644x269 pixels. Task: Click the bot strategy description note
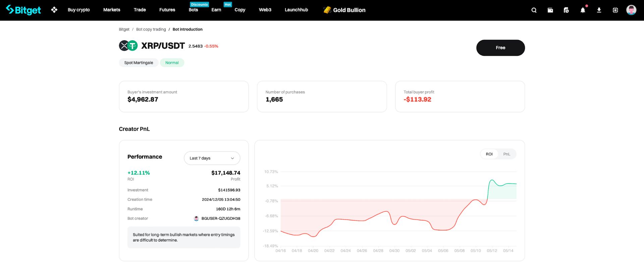click(x=184, y=237)
